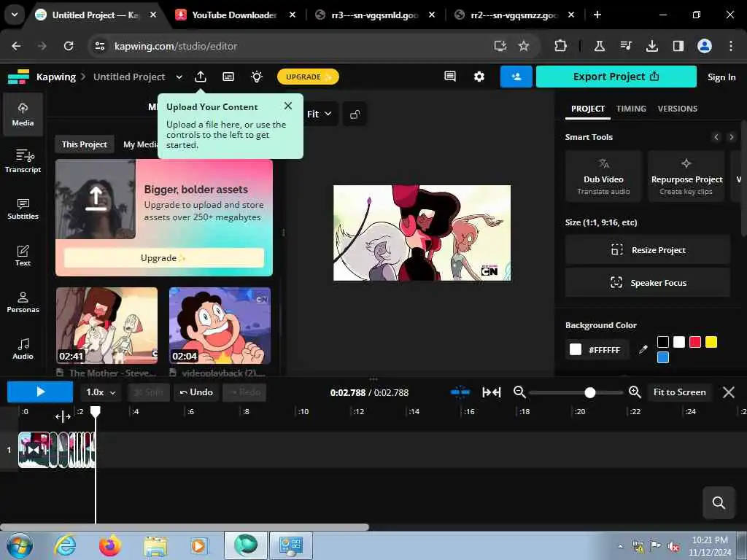Pick color with the eyedropper
The width and height of the screenshot is (747, 560).
click(643, 349)
